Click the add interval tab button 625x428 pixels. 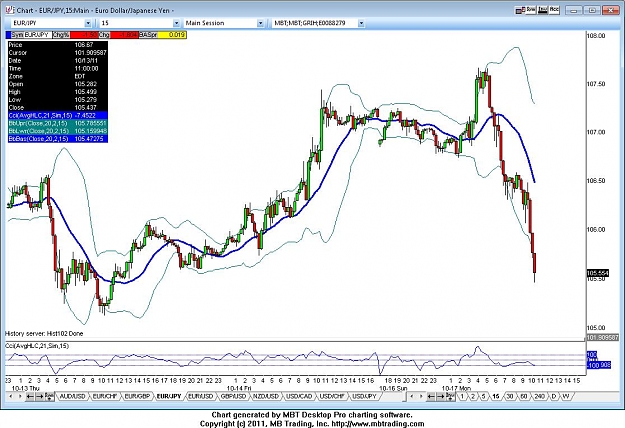tap(450, 397)
